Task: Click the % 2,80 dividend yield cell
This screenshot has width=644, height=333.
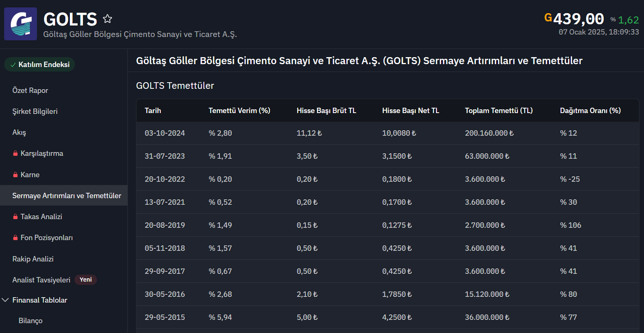Action: coord(220,133)
